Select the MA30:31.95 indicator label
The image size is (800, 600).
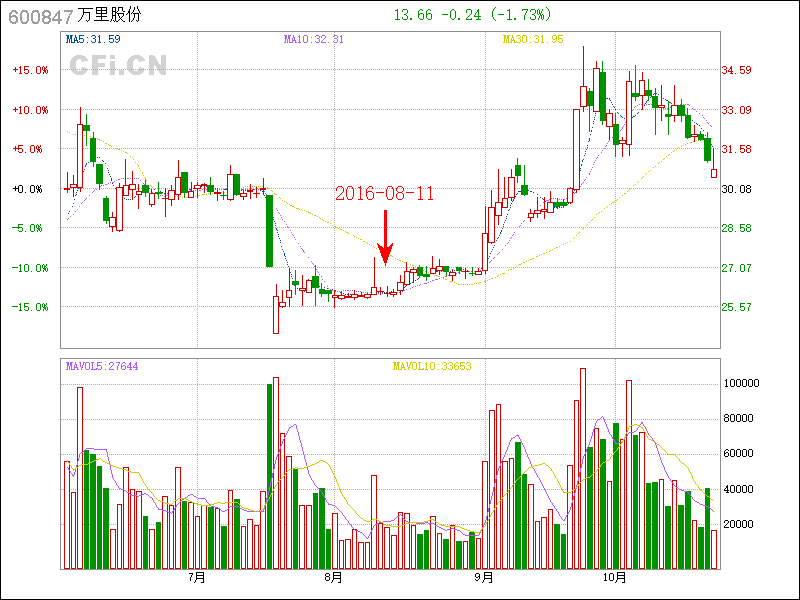tap(533, 40)
